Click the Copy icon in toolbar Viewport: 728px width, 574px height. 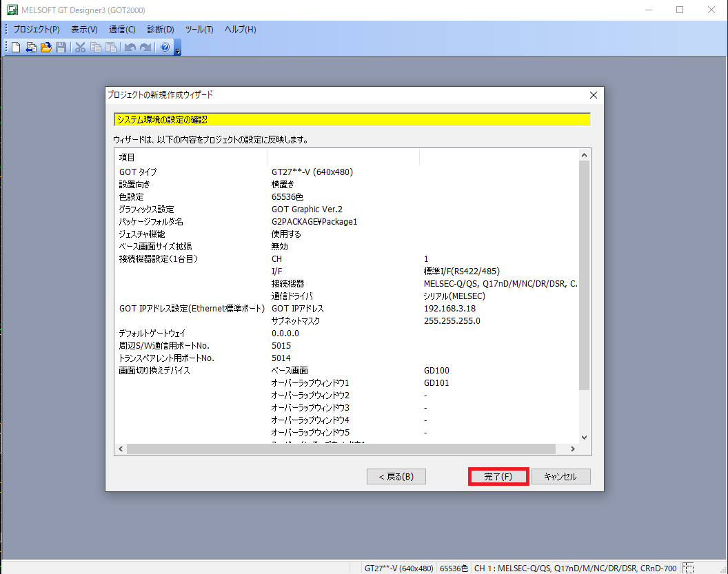tap(95, 48)
